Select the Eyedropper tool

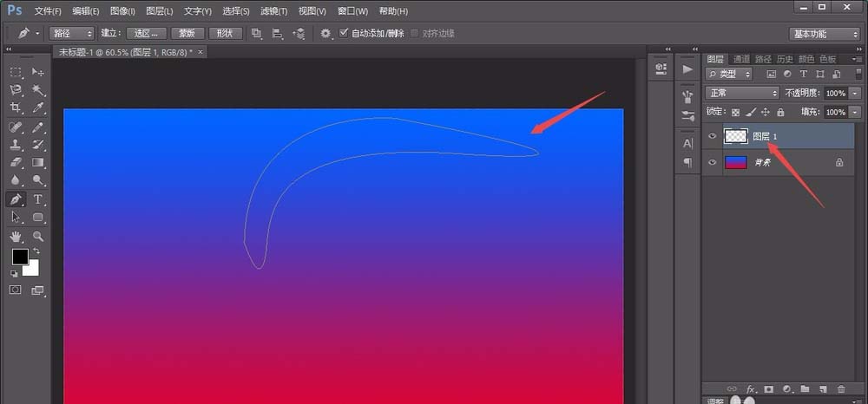point(38,108)
